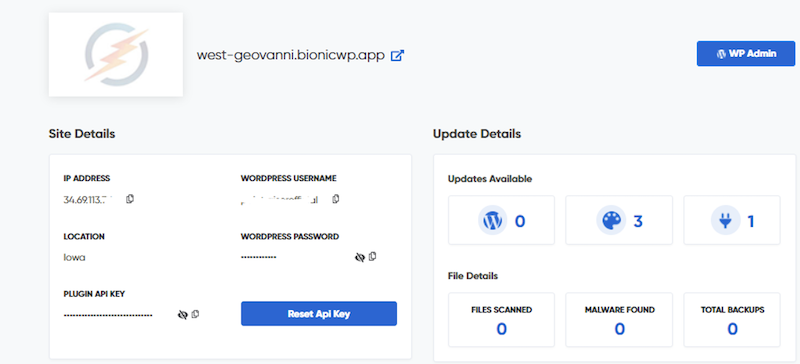Select the Total Backups card
The height and width of the screenshot is (364, 800).
(732, 320)
